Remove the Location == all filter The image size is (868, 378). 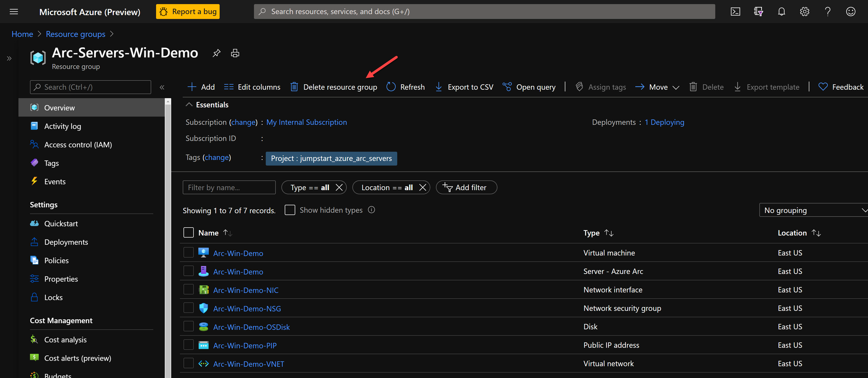coord(423,188)
